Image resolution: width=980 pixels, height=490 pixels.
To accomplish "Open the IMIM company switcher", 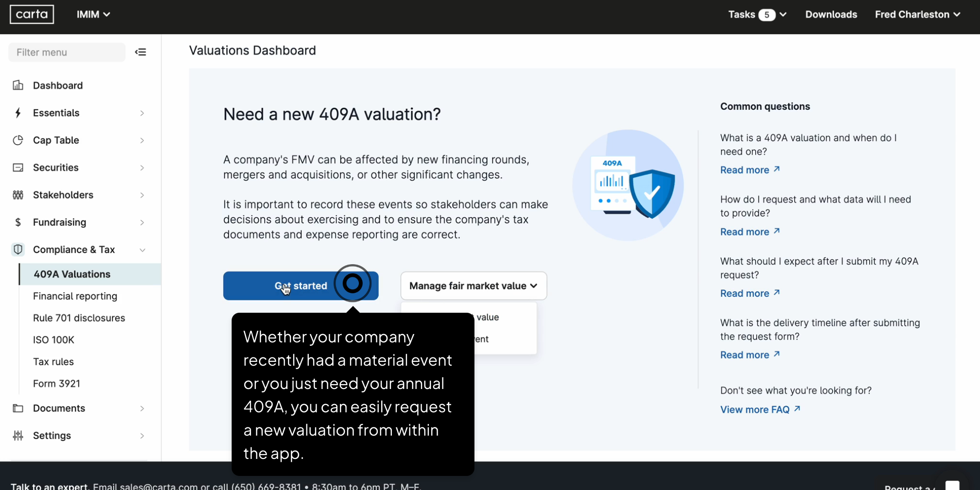I will click(93, 15).
